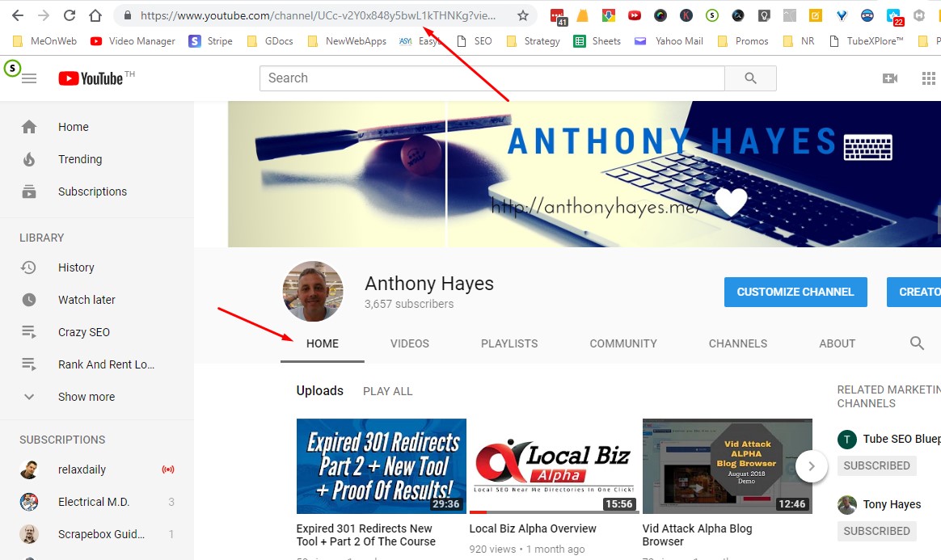Open the NR bookmark folder
The image size is (941, 560).
point(799,40)
